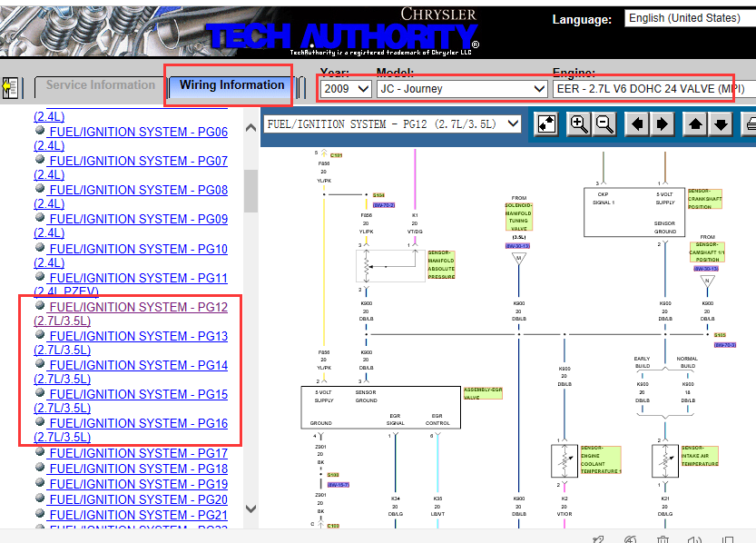Zoom in on the wiring diagram
The width and height of the screenshot is (756, 543).
click(579, 124)
